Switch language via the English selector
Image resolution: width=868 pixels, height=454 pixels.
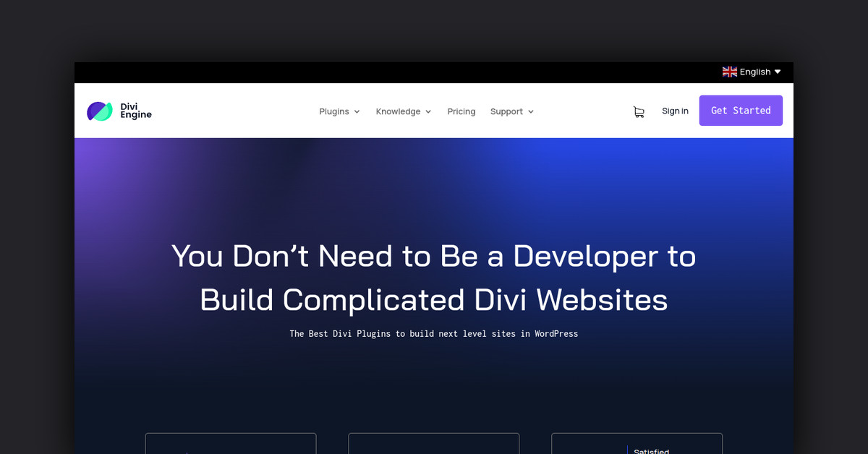(x=754, y=72)
